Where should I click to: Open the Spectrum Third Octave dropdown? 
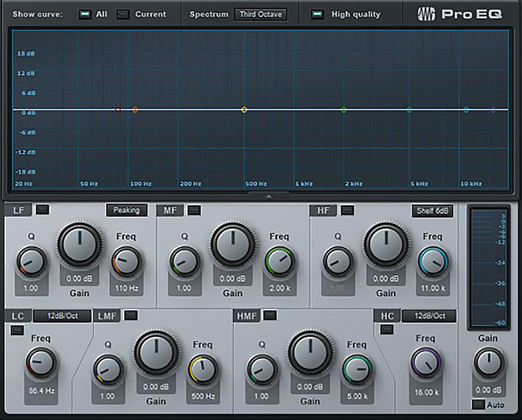click(260, 14)
